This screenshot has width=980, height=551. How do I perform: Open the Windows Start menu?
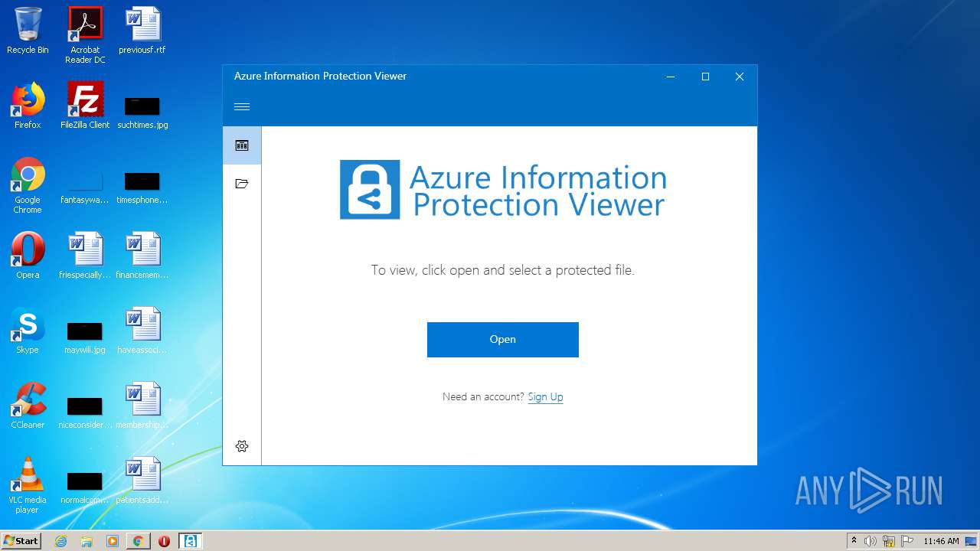tap(21, 541)
